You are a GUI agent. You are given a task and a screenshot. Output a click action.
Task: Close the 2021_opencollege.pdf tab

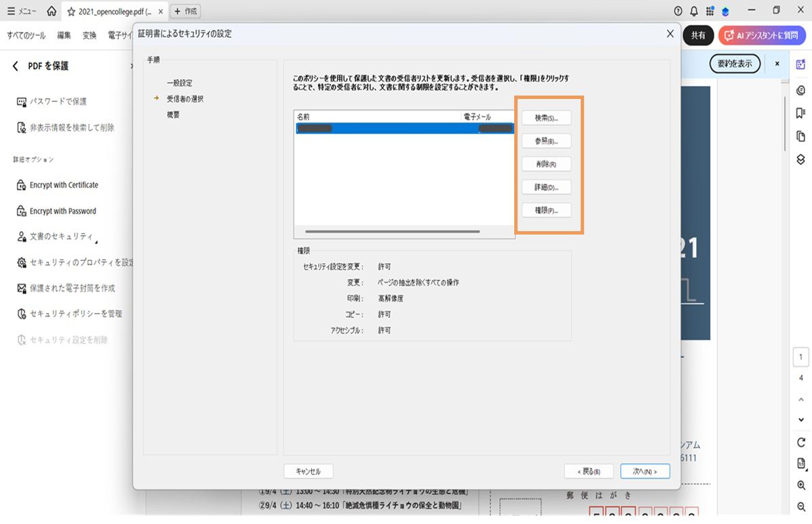coord(161,12)
